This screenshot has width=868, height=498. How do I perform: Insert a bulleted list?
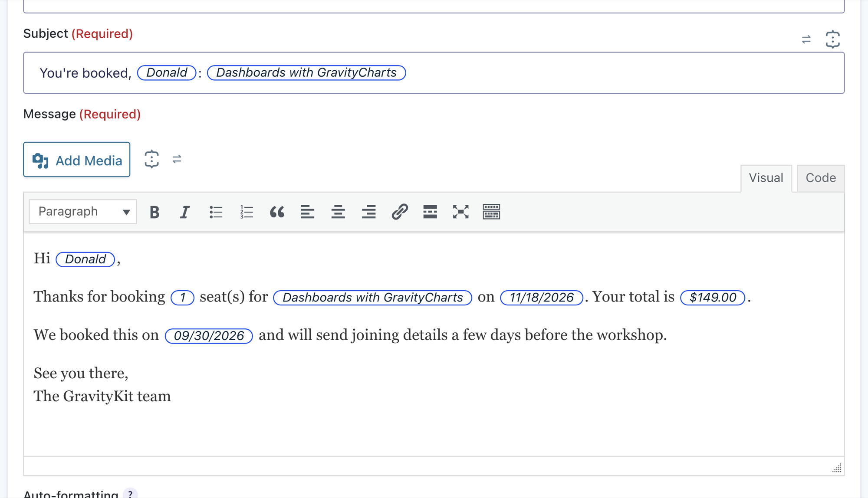click(216, 212)
